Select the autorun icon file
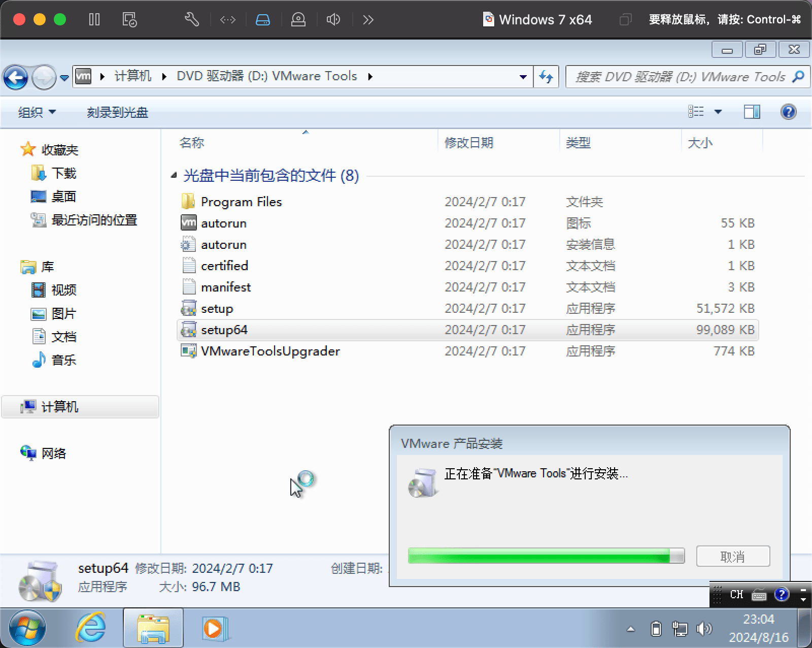This screenshot has height=648, width=812. (214, 223)
